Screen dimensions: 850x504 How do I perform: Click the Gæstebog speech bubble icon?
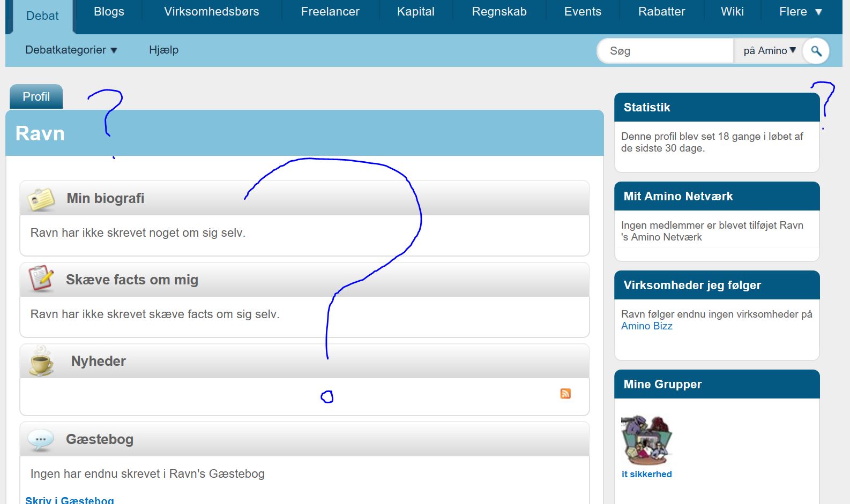(x=41, y=440)
